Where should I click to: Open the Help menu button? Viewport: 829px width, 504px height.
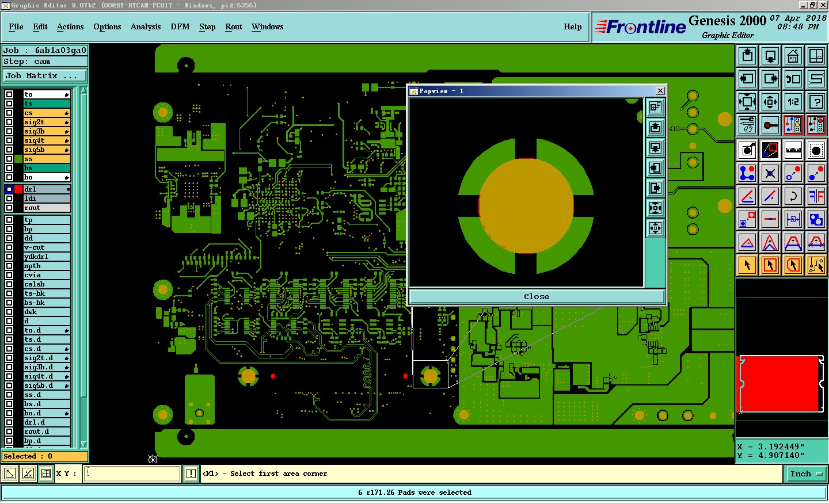click(x=572, y=26)
